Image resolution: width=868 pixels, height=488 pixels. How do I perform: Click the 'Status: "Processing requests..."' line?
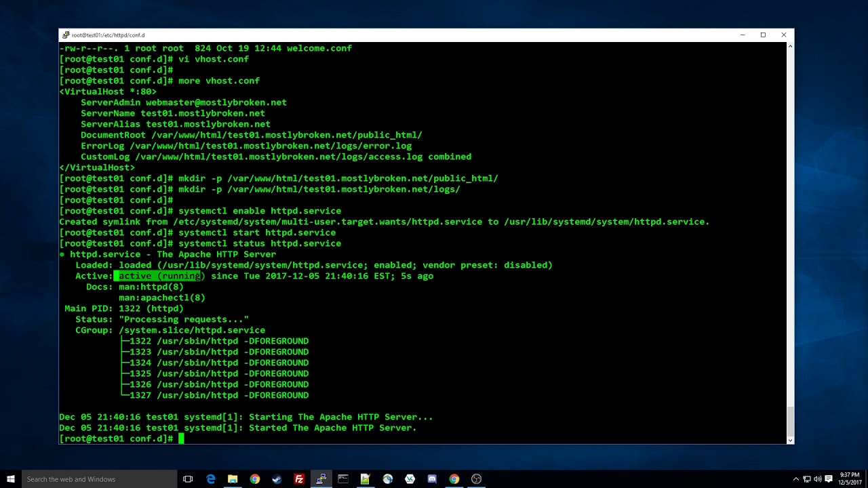pyautogui.click(x=162, y=319)
